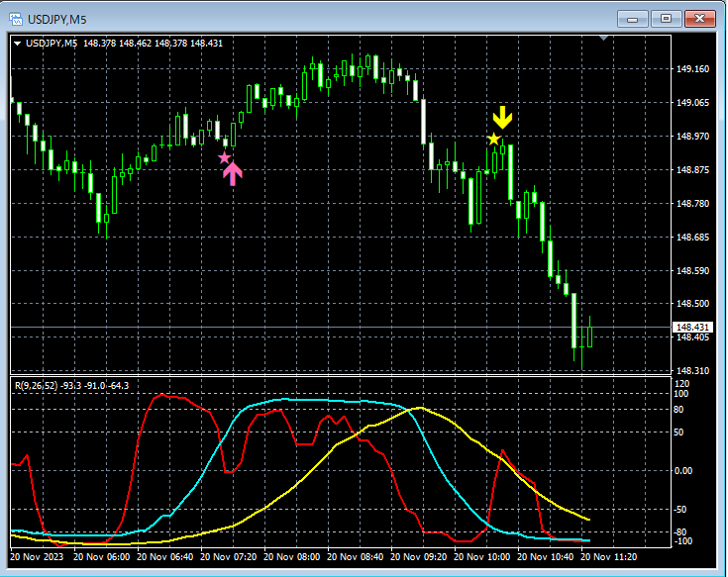The image size is (728, 577).
Task: Click the 148.970 price scale label
Action: (x=692, y=137)
